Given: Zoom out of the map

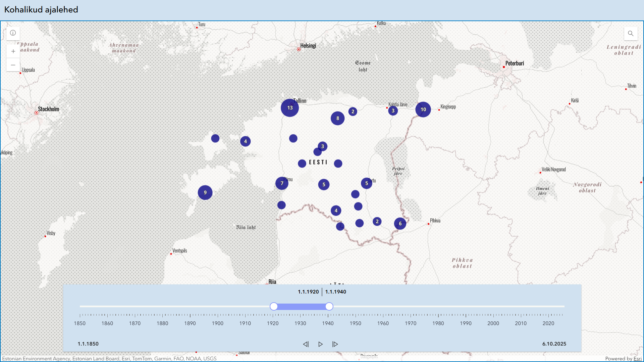Looking at the screenshot, I should [x=13, y=65].
